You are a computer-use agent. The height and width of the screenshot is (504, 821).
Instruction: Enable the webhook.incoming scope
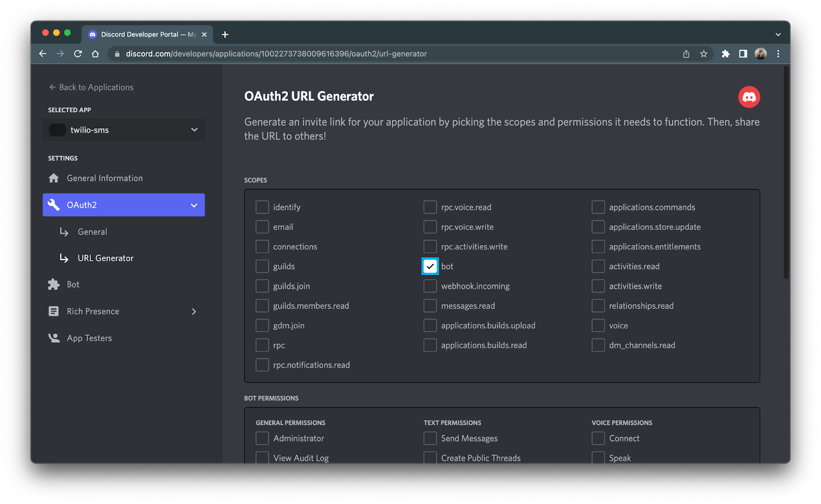430,286
